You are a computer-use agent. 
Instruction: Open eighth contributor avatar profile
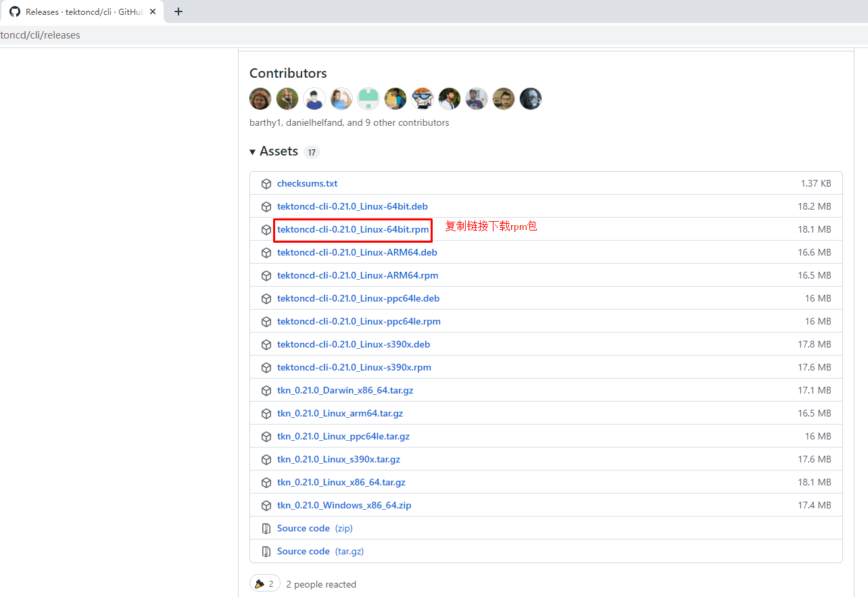pyautogui.click(x=450, y=99)
